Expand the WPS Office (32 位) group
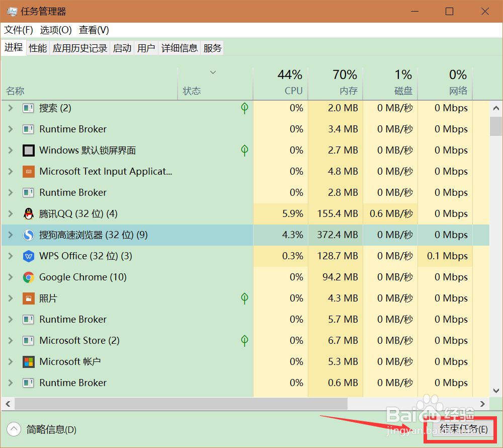Screen dimensions: 503x448 (11, 256)
